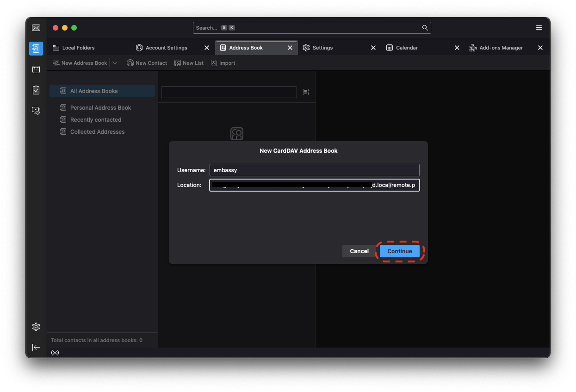
Task: Open the Chat panel from the sidebar
Action: (x=36, y=111)
